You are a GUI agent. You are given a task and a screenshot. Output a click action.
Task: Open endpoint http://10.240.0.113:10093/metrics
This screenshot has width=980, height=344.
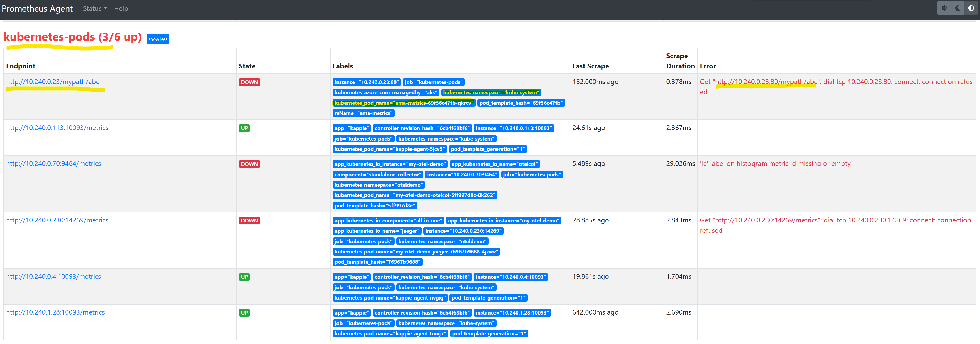click(57, 128)
